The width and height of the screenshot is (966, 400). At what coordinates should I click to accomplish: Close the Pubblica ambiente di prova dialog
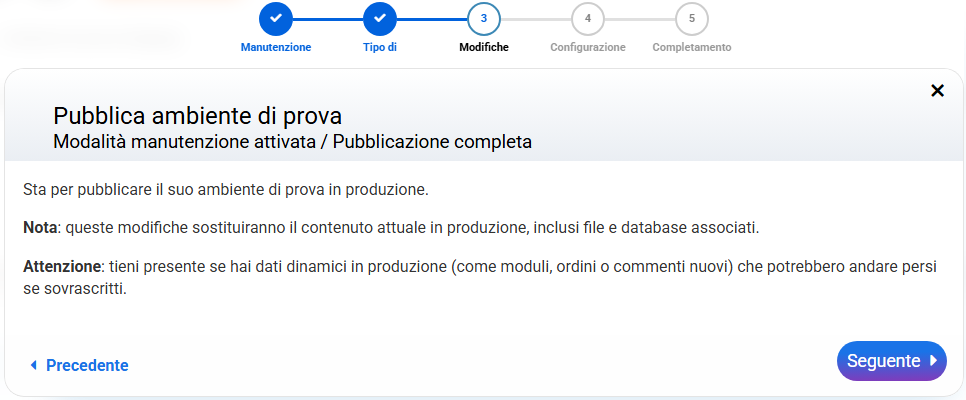937,91
